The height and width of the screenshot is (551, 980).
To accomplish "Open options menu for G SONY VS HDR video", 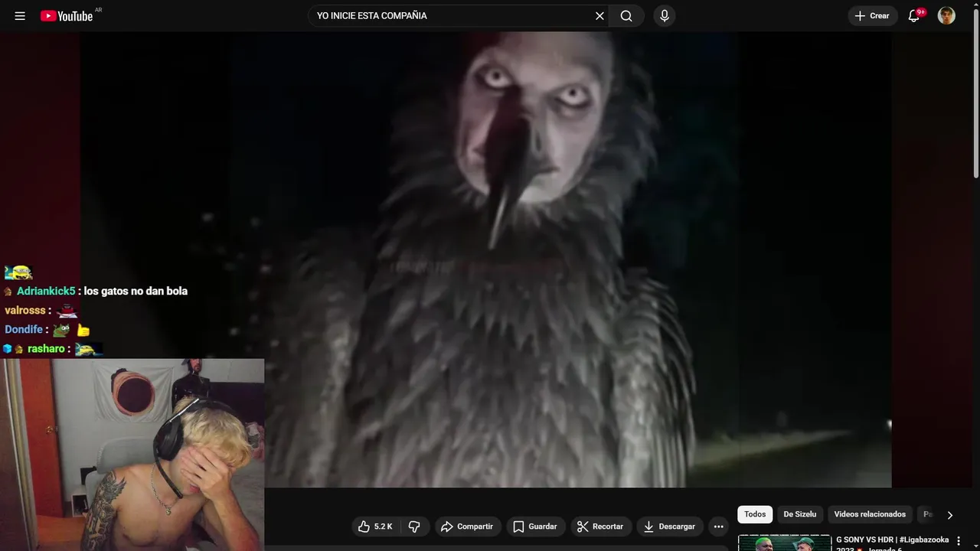I will click(x=959, y=541).
